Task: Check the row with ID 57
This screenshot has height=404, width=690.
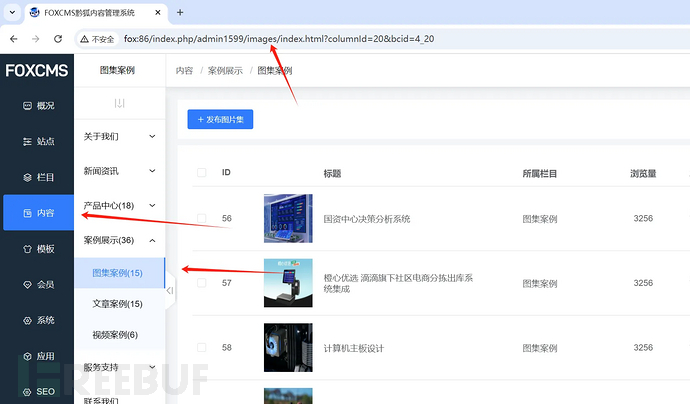Action: click(202, 283)
